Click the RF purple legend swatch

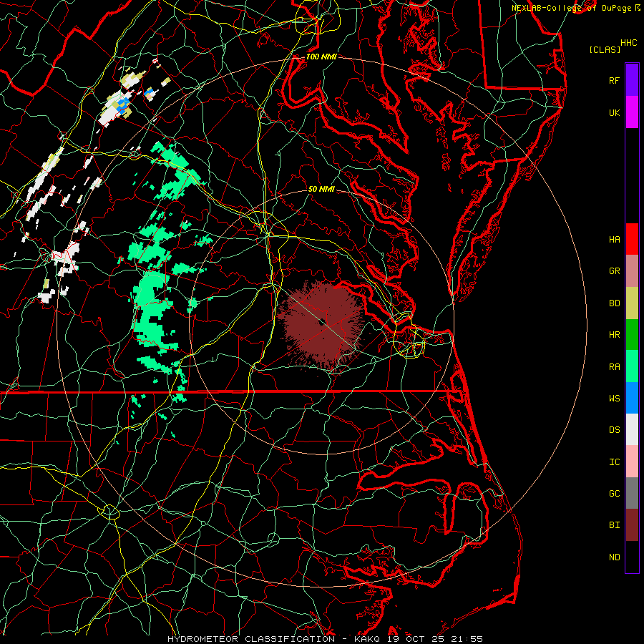coord(632,79)
